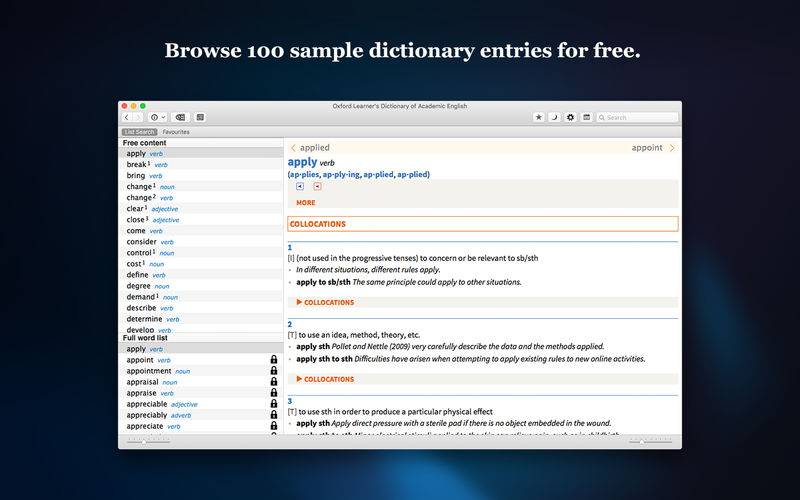Select 'appreciably' adverb in word list
Viewport: 800px width, 500px height.
[201, 415]
